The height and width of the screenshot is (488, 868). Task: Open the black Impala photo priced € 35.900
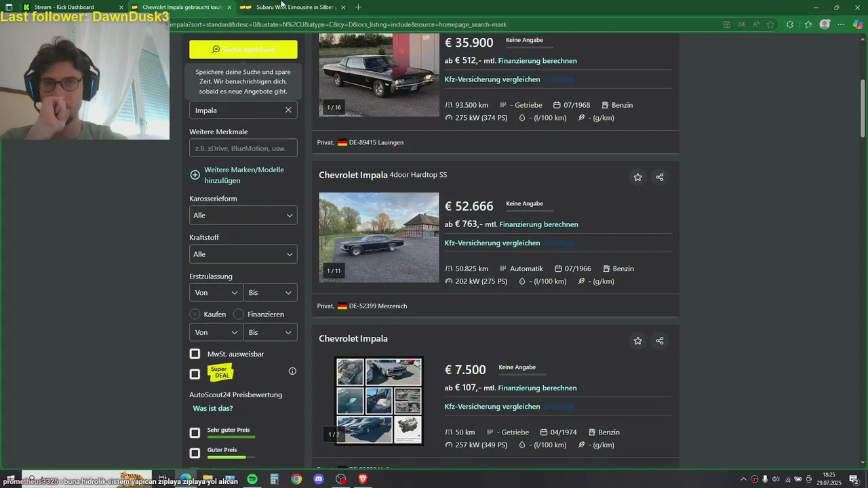379,75
